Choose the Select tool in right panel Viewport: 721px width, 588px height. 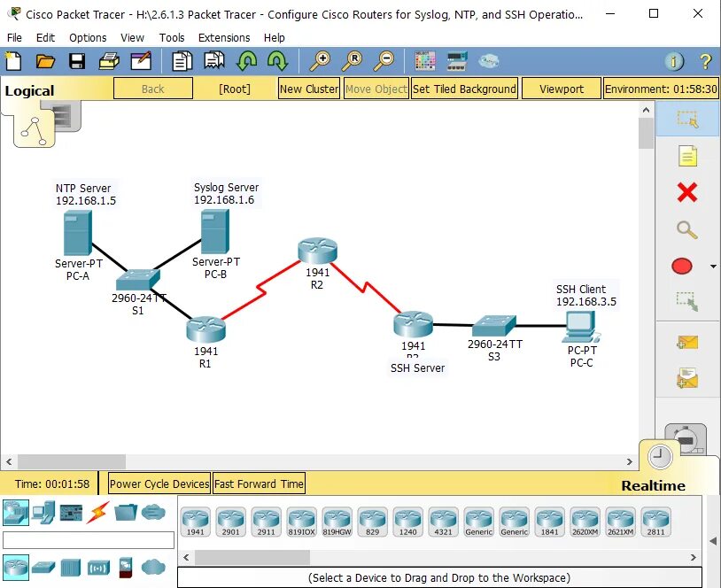point(687,119)
